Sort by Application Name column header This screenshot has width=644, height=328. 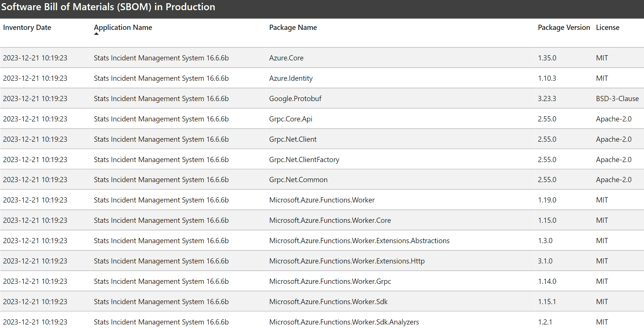tap(123, 27)
